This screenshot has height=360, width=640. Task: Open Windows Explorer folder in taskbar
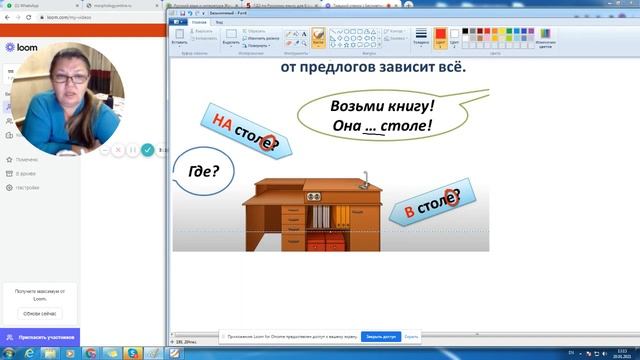(50, 353)
